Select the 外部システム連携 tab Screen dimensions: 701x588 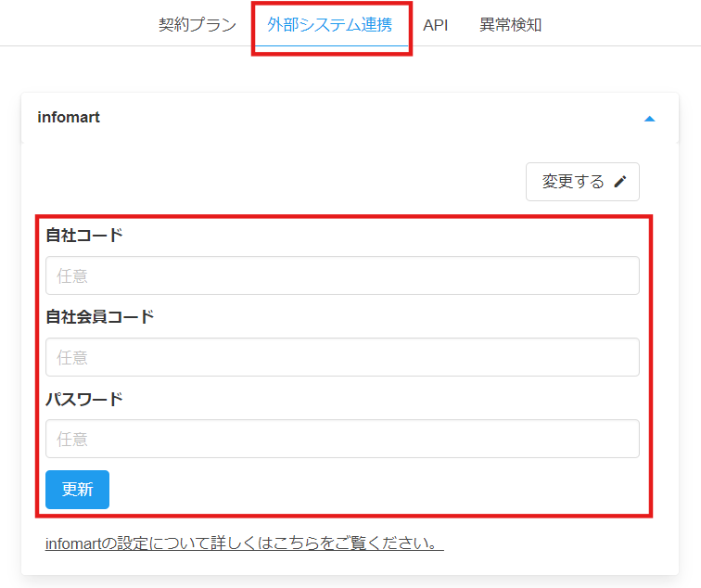coord(330,25)
